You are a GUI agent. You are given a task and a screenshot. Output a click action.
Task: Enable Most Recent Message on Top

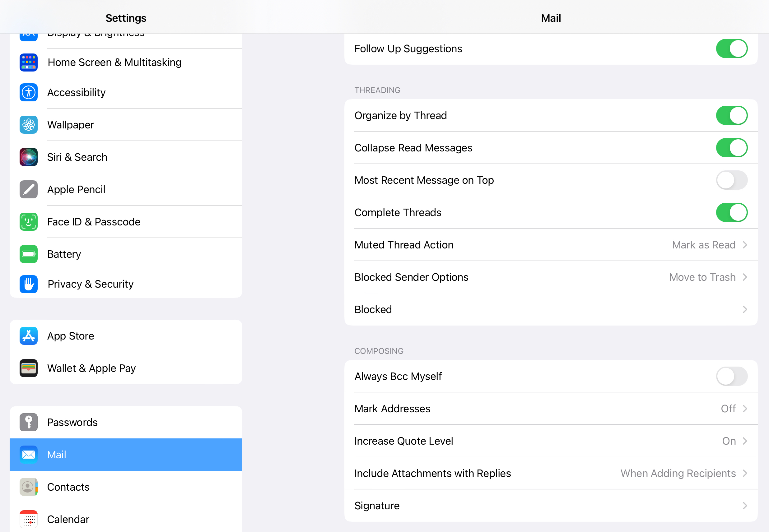click(x=731, y=180)
